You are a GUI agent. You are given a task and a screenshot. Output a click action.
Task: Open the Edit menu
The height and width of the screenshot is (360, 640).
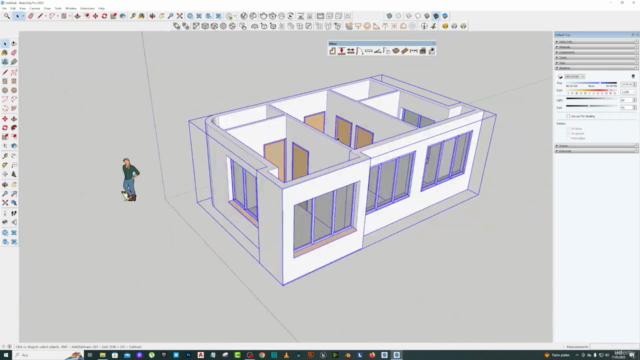tap(13, 8)
